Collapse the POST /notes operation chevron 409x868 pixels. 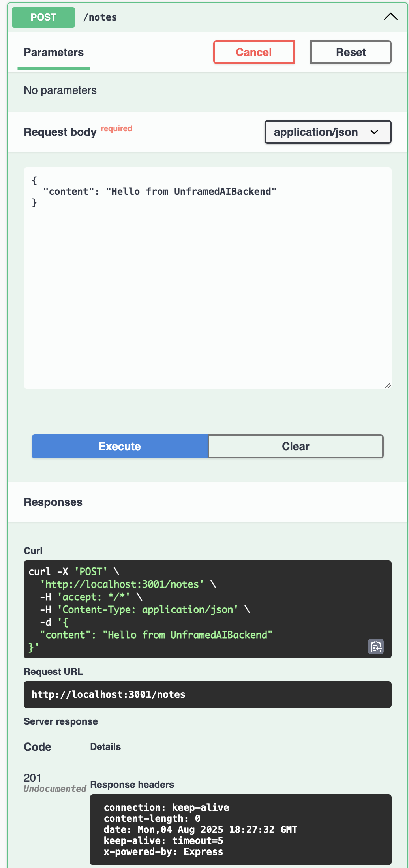(390, 17)
